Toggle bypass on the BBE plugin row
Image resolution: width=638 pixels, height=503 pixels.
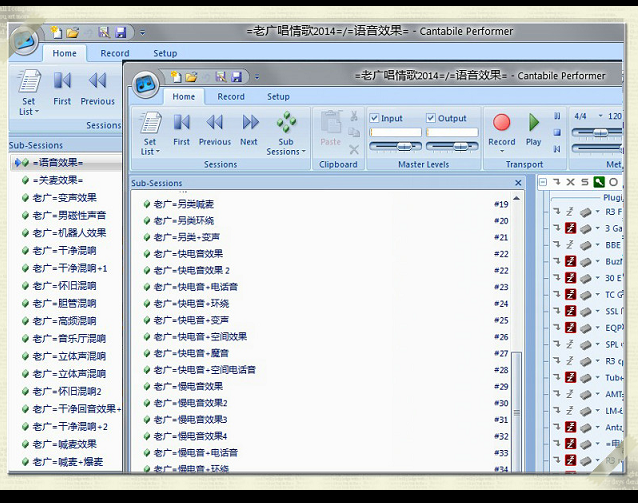pos(570,245)
